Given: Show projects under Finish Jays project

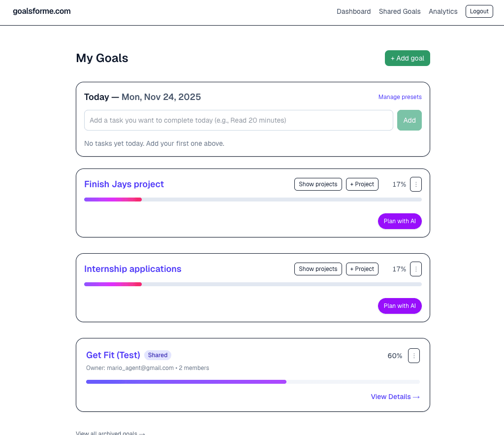Looking at the screenshot, I should pos(318,184).
